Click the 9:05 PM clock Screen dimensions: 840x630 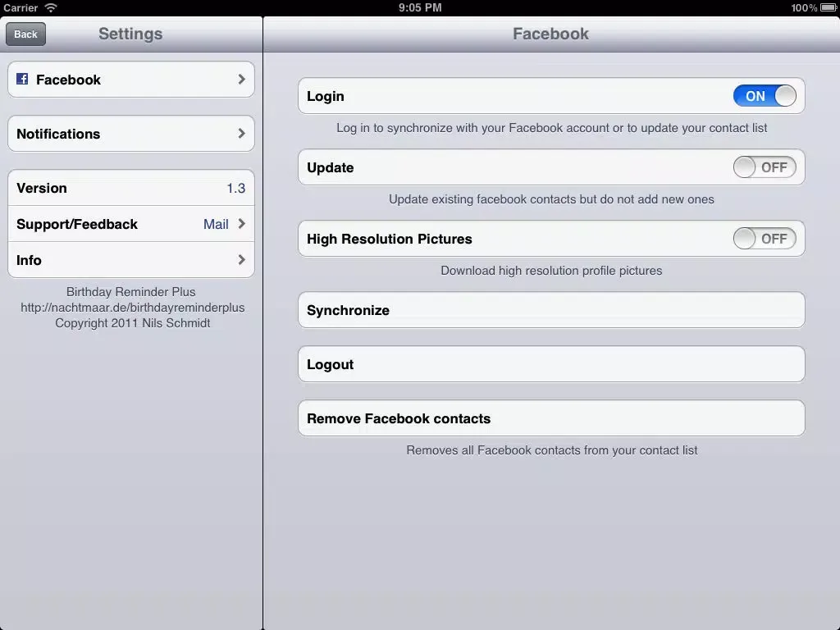pos(420,7)
